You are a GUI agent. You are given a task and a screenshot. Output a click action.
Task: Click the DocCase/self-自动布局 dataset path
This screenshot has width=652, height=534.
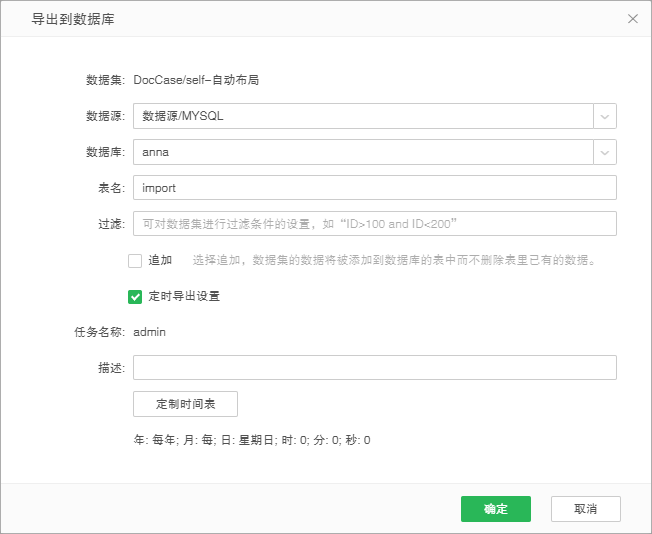196,80
